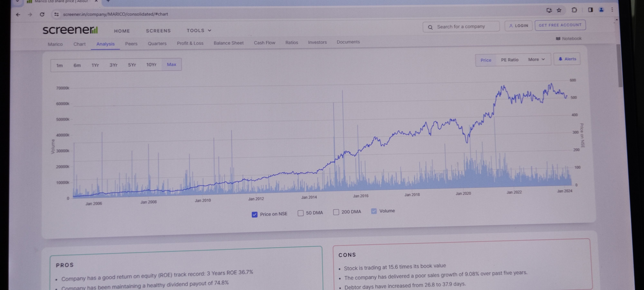Select the 1Yr time range
The width and height of the screenshot is (644, 290).
pyautogui.click(x=95, y=65)
